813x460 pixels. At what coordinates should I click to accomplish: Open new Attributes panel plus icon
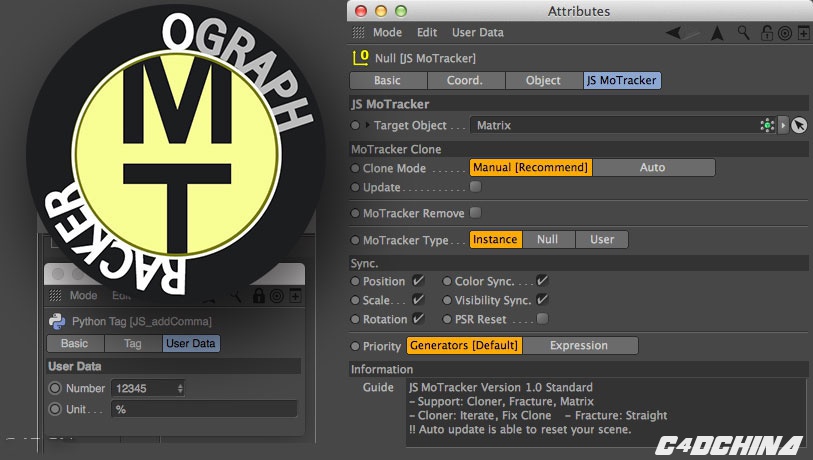tap(804, 33)
